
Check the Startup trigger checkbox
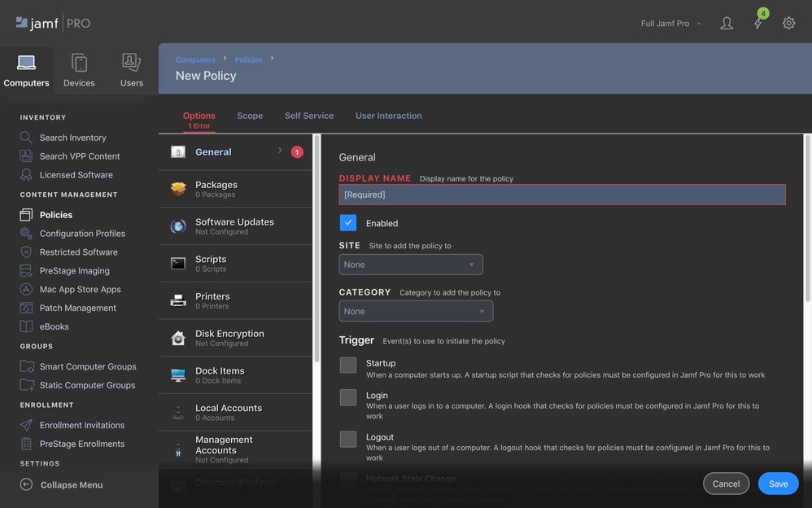[348, 365]
